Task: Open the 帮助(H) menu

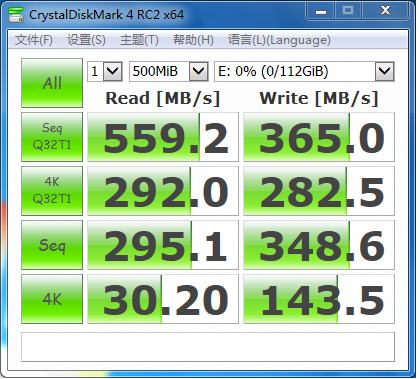Action: [x=193, y=40]
